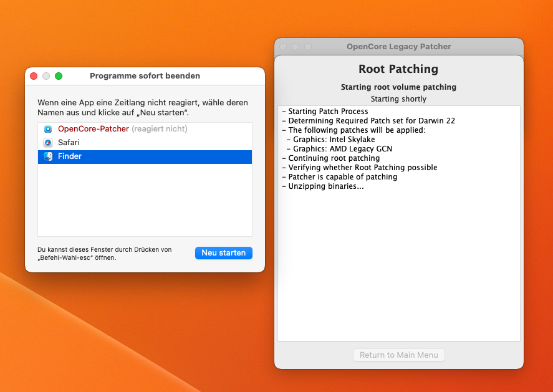Select the Finder row text

click(x=70, y=156)
